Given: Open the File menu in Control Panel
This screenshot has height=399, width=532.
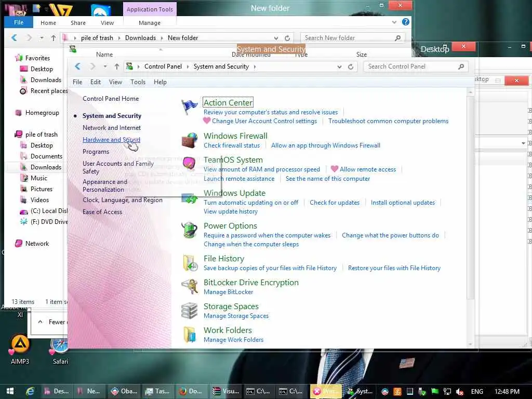Looking at the screenshot, I should [77, 82].
